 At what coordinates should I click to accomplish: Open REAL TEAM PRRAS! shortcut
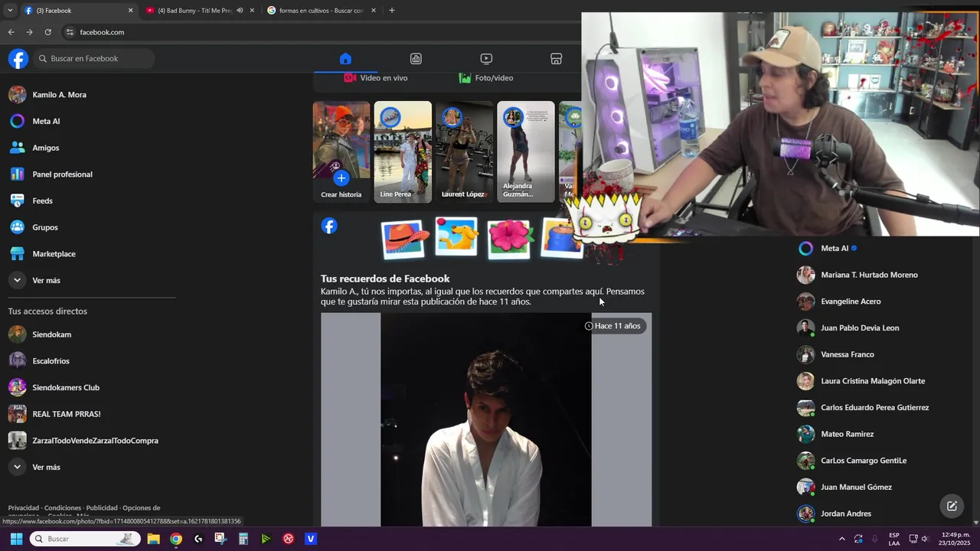(x=66, y=414)
